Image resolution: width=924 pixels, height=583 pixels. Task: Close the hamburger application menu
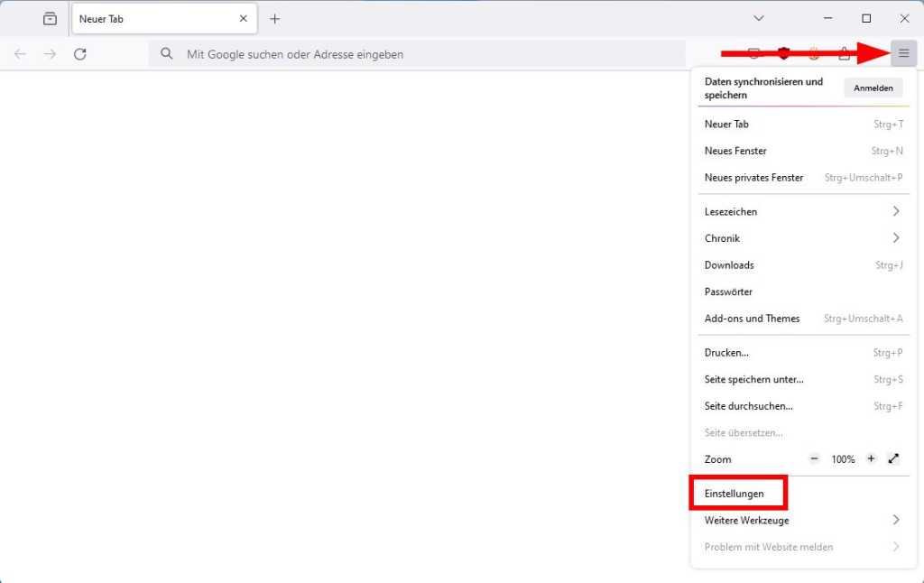(903, 54)
